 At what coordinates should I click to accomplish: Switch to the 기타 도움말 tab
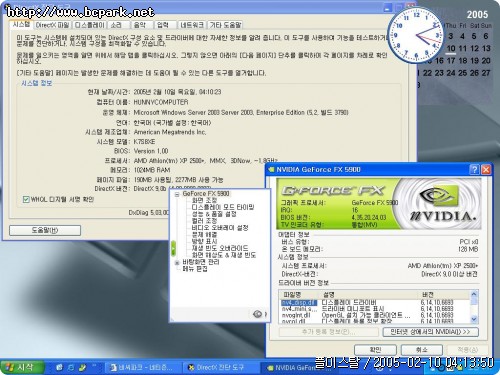tap(225, 25)
